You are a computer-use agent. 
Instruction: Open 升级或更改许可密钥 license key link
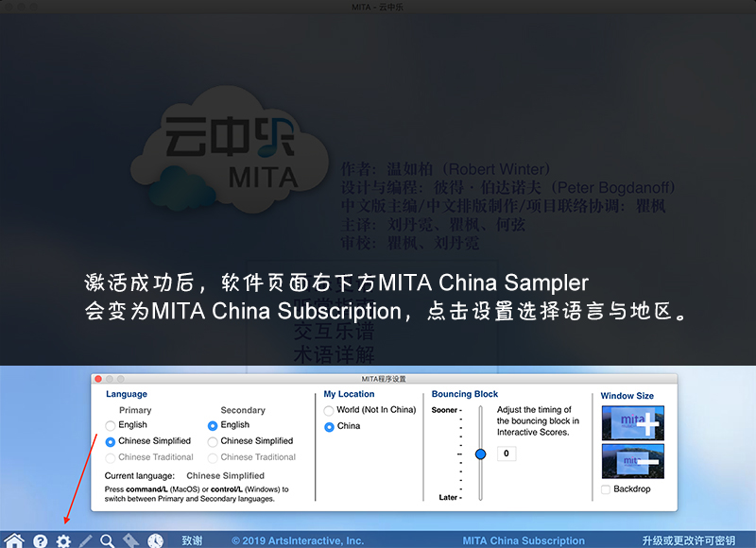click(689, 540)
